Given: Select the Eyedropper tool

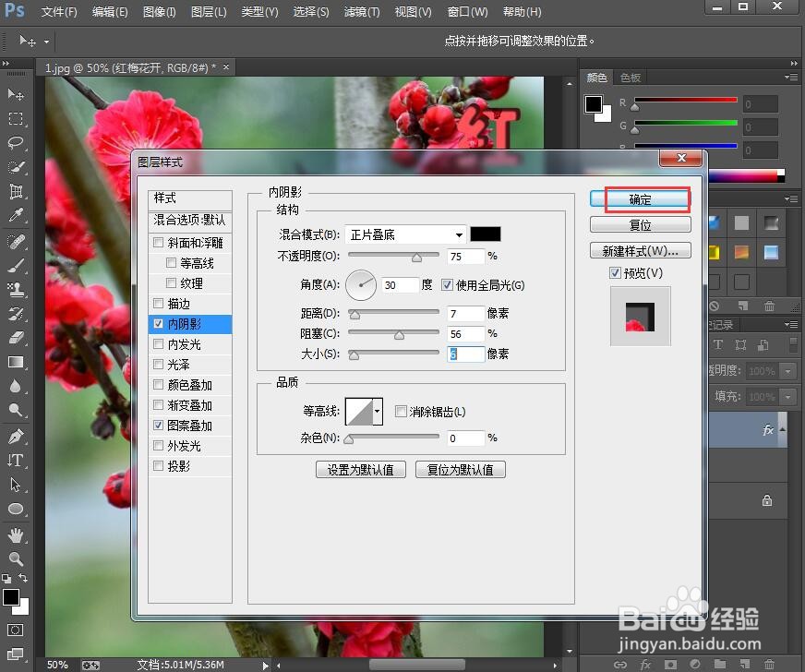Looking at the screenshot, I should (16, 215).
